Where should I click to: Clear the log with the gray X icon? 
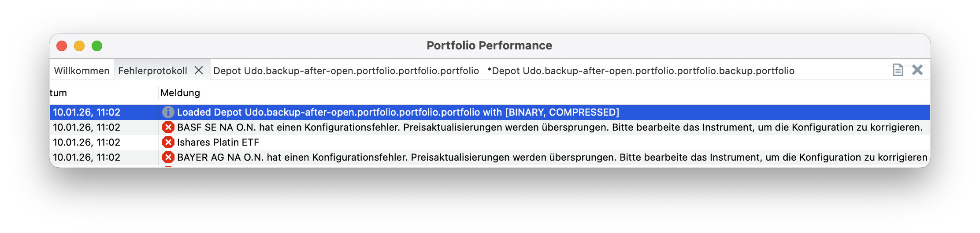917,70
